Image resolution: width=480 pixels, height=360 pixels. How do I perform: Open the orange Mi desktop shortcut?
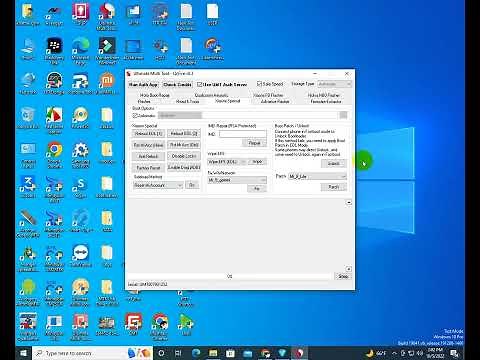107,83
